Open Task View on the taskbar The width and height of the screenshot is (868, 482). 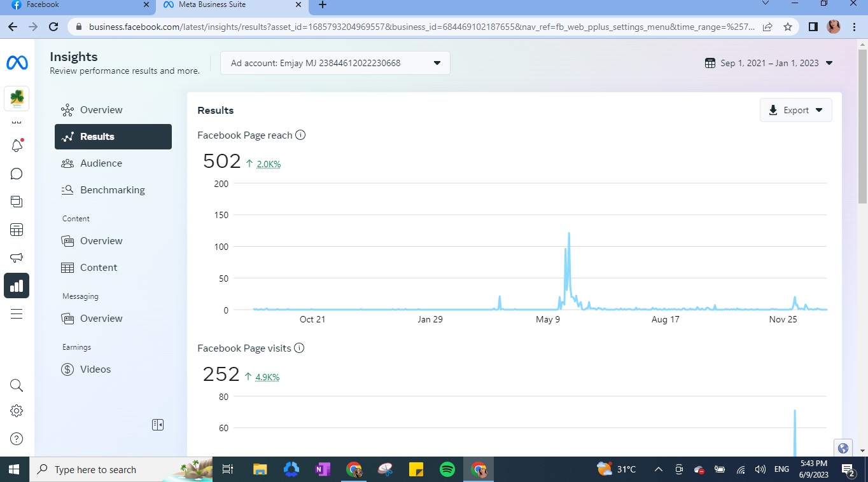[x=227, y=469]
